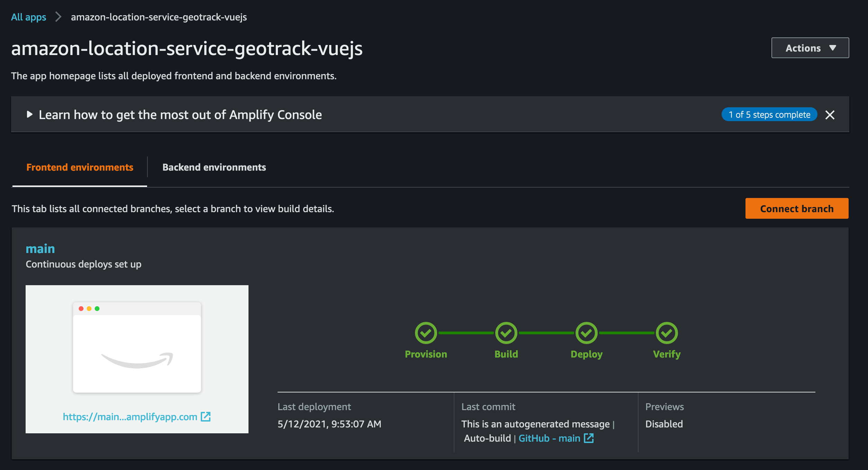Click external link icon next to GitHub - main

pyautogui.click(x=589, y=438)
